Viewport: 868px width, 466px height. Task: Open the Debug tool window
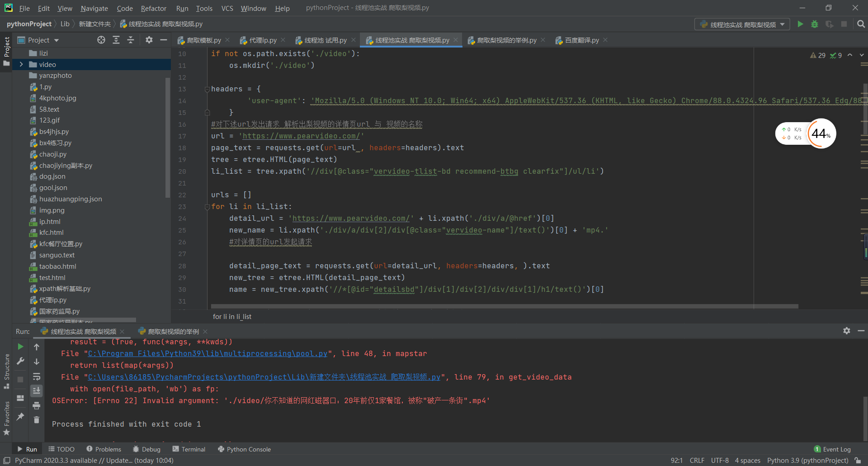pyautogui.click(x=146, y=449)
